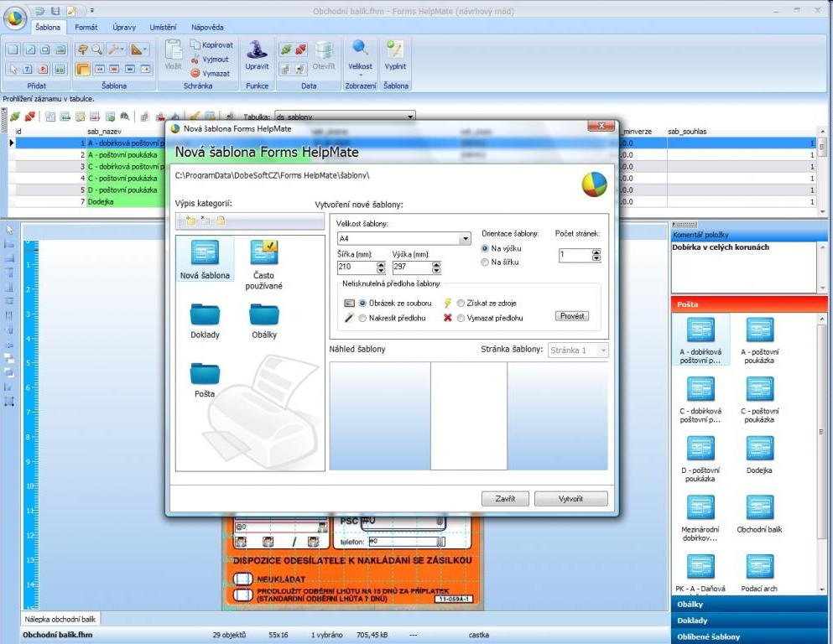Select the Podací arch template icon
833x644 pixels.
(x=759, y=567)
